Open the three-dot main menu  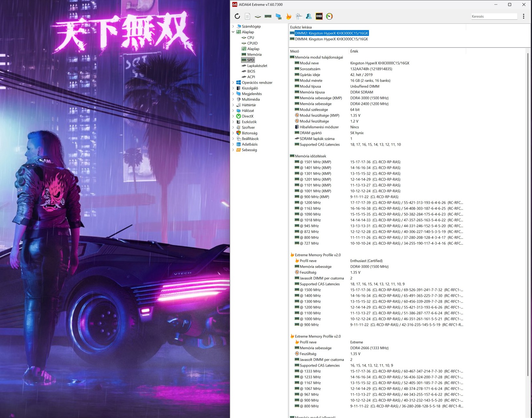click(524, 16)
